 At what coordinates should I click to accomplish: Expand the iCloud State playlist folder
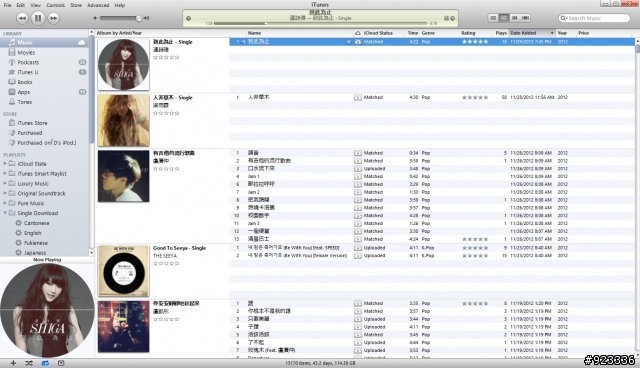[x=5, y=164]
